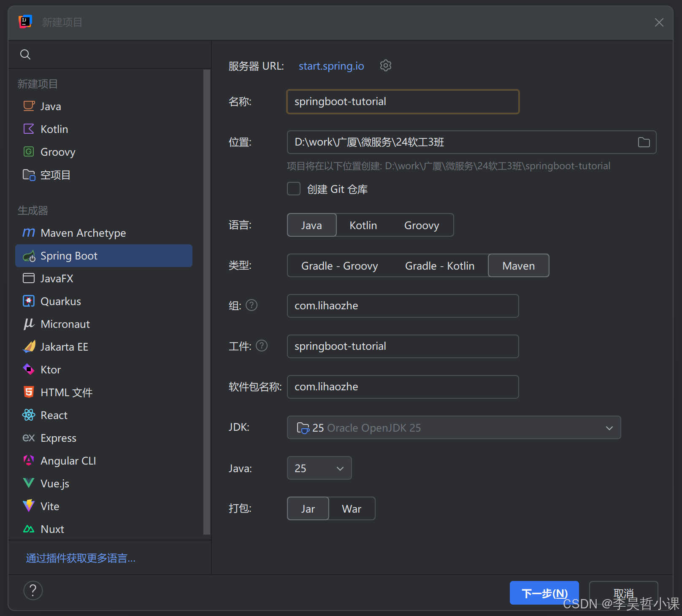The width and height of the screenshot is (682, 616).
Task: Click the 工件 artifact input field
Action: coord(403,346)
